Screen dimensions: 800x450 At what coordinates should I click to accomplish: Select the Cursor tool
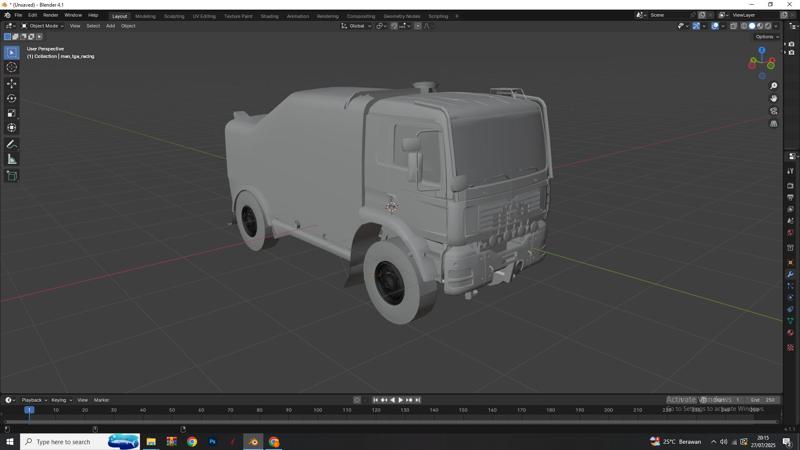[11, 67]
